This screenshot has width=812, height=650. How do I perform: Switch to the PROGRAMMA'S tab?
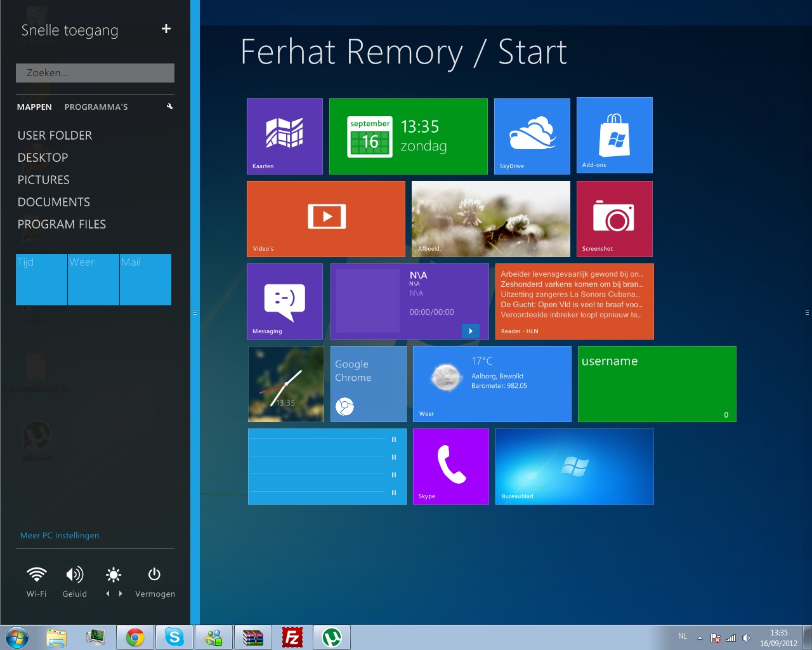click(x=96, y=107)
